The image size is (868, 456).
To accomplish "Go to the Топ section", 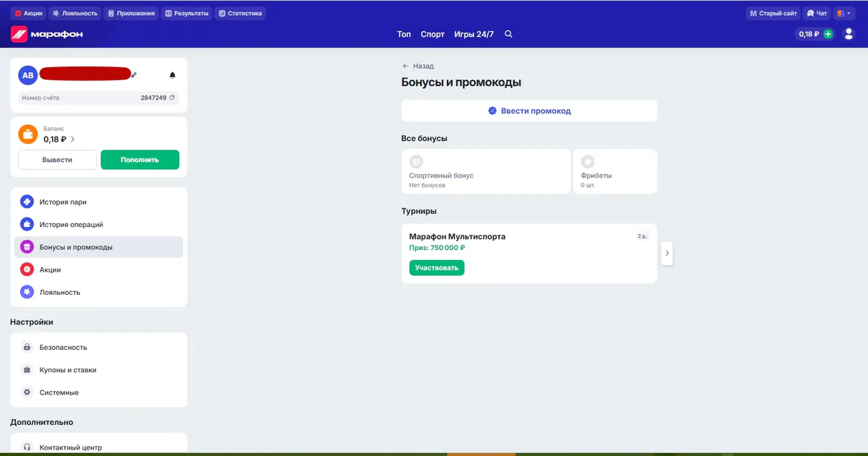I will pyautogui.click(x=404, y=34).
